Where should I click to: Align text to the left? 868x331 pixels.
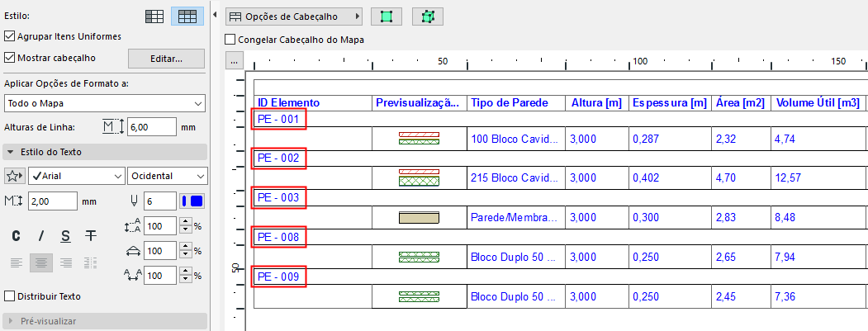pyautogui.click(x=17, y=262)
